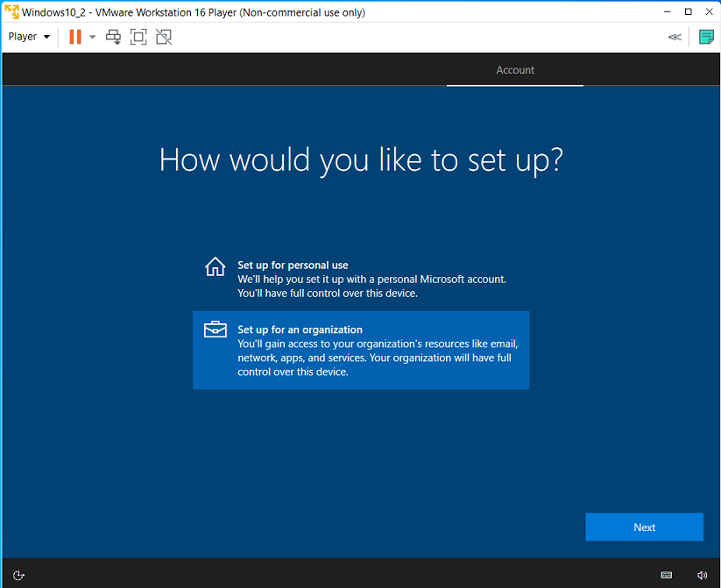
Task: Enter full screen mode for the VM
Action: (x=138, y=37)
